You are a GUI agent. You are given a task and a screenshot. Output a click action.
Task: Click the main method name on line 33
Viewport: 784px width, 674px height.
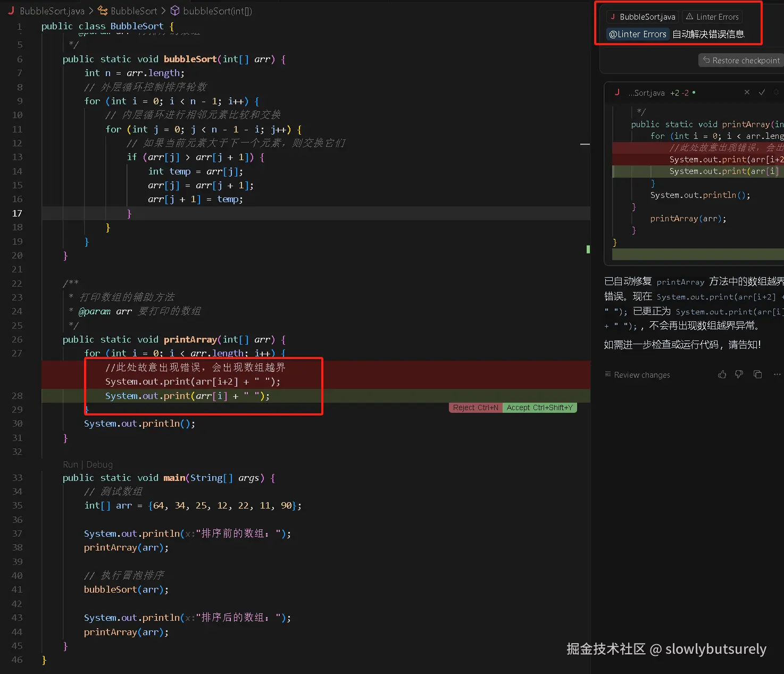(x=174, y=478)
